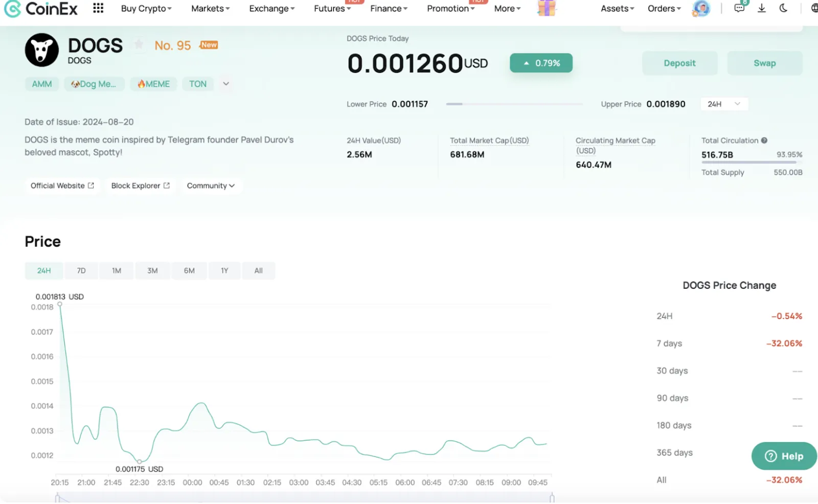Click the total circulation progress bar
818x504 pixels.
752,162
